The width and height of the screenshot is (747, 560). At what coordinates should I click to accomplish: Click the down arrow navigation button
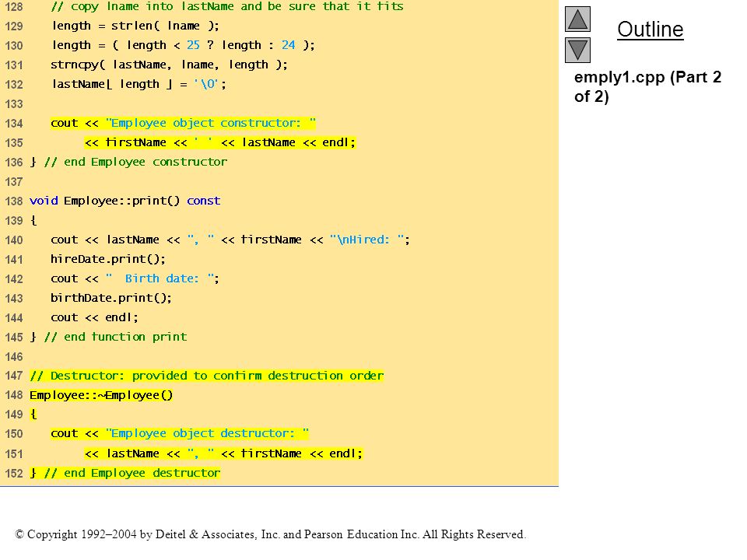[x=577, y=50]
